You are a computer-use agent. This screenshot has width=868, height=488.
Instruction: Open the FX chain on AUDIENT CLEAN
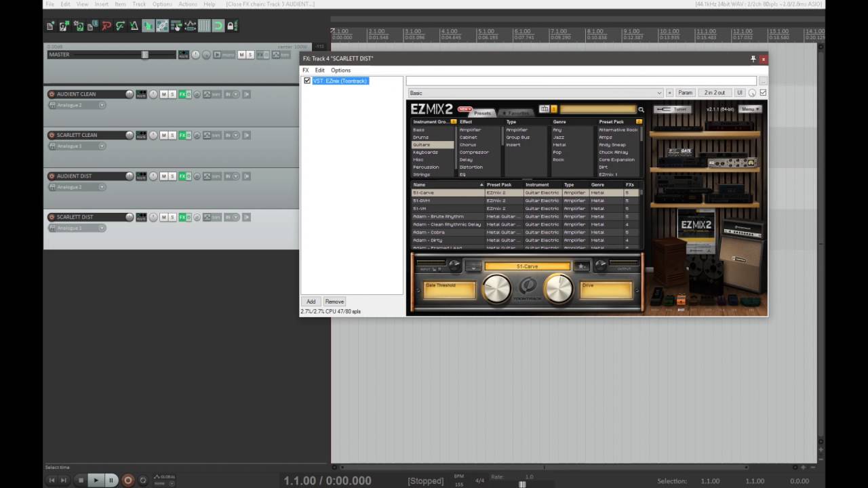pos(182,94)
